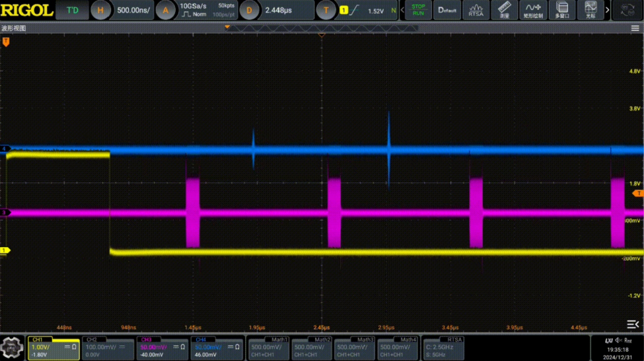This screenshot has height=361, width=644.
Task: Click CH3 coupling and impedance symbols
Action: 180,347
